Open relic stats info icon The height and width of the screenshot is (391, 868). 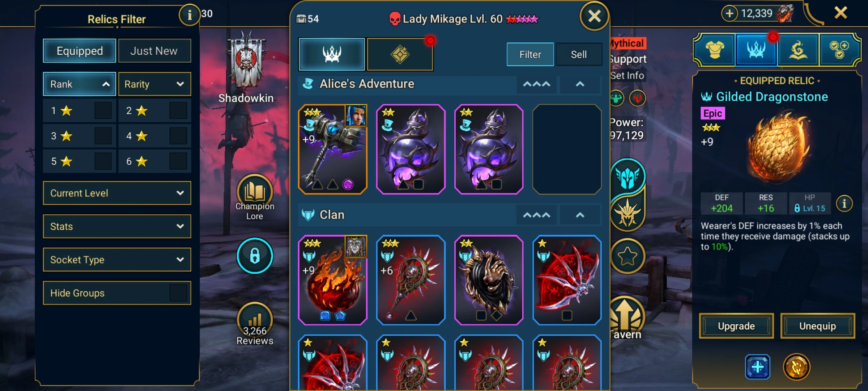point(844,204)
